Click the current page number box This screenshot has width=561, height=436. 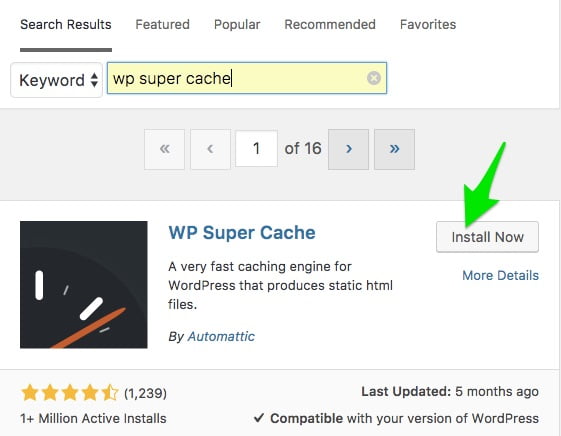point(256,148)
